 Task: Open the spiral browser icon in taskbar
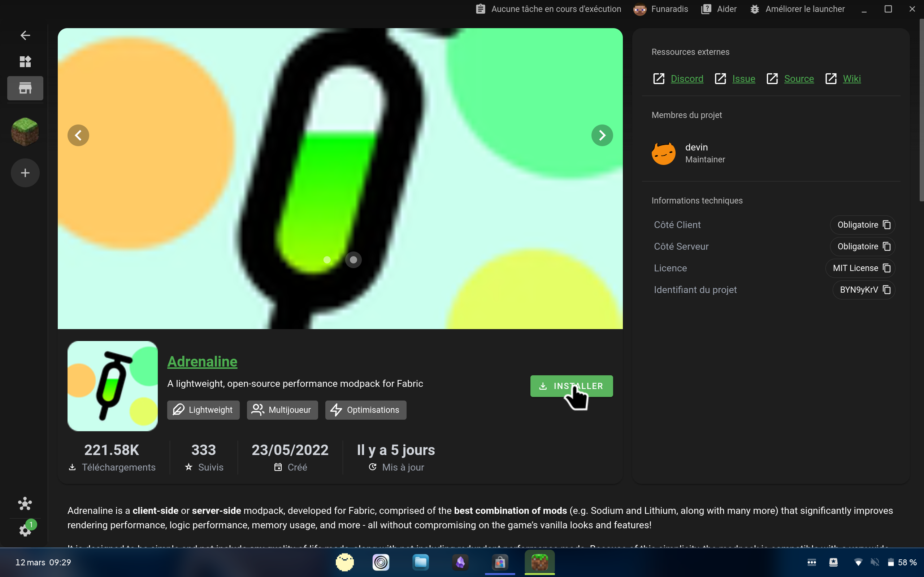tap(381, 562)
